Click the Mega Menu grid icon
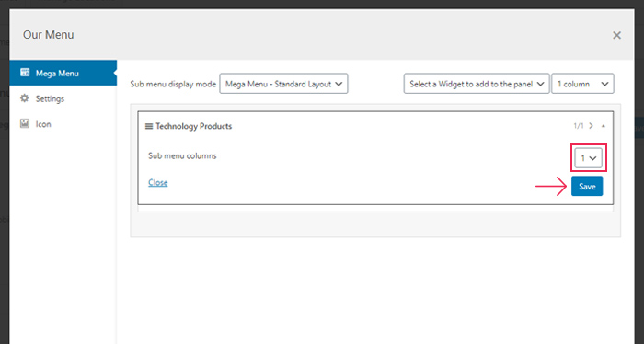This screenshot has width=644, height=344. pos(25,73)
